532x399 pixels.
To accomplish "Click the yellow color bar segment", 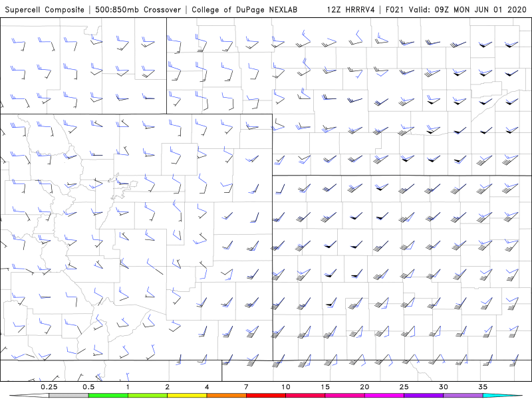I will point(187,396).
